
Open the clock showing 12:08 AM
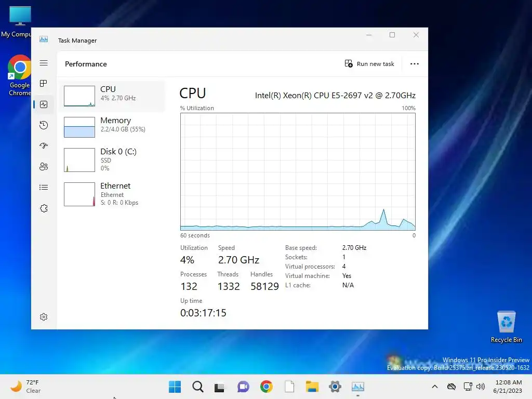(x=508, y=387)
